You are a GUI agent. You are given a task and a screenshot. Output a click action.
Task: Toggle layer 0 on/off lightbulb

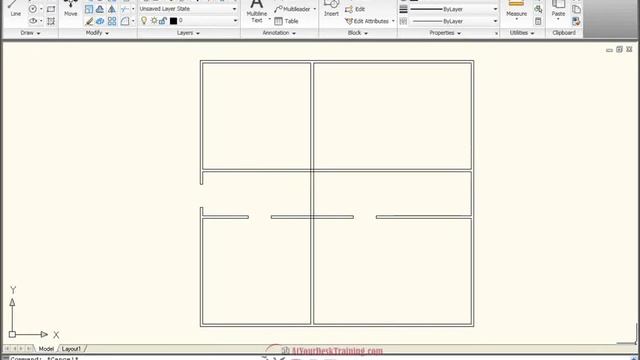point(144,20)
